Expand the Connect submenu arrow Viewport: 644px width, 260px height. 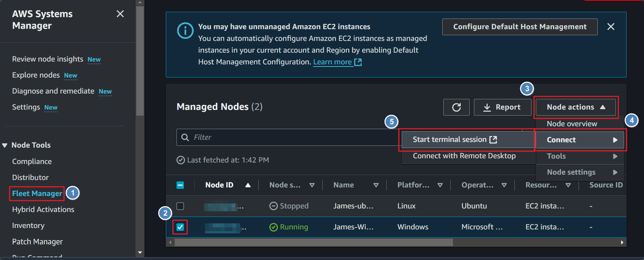click(615, 140)
